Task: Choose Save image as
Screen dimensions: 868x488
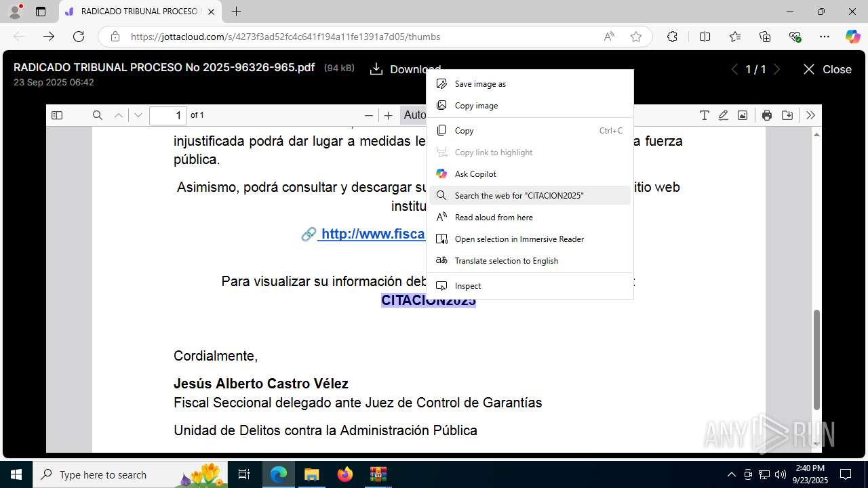Action: pos(530,84)
